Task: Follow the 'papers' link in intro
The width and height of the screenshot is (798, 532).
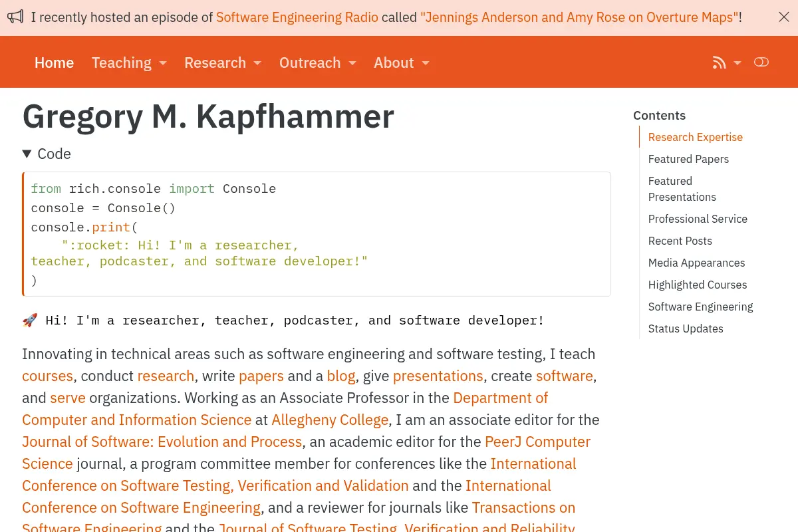Action: tap(261, 376)
